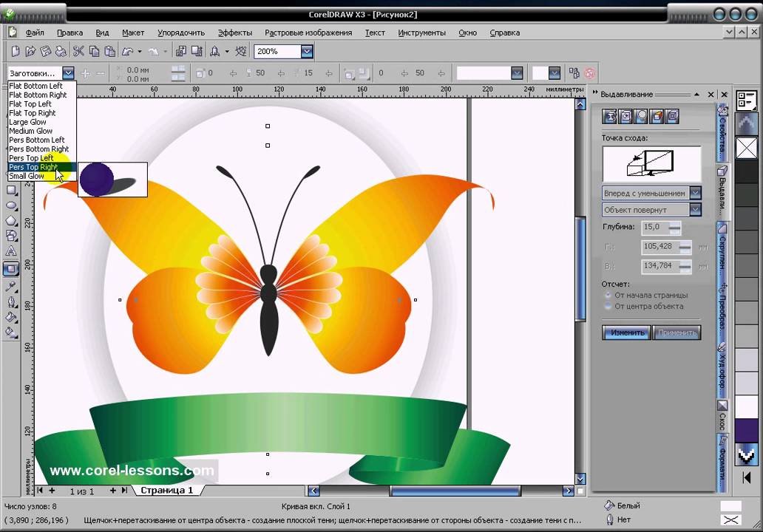The image size is (763, 532).
Task: Select the Ellipse tool in toolbox
Action: (11, 205)
